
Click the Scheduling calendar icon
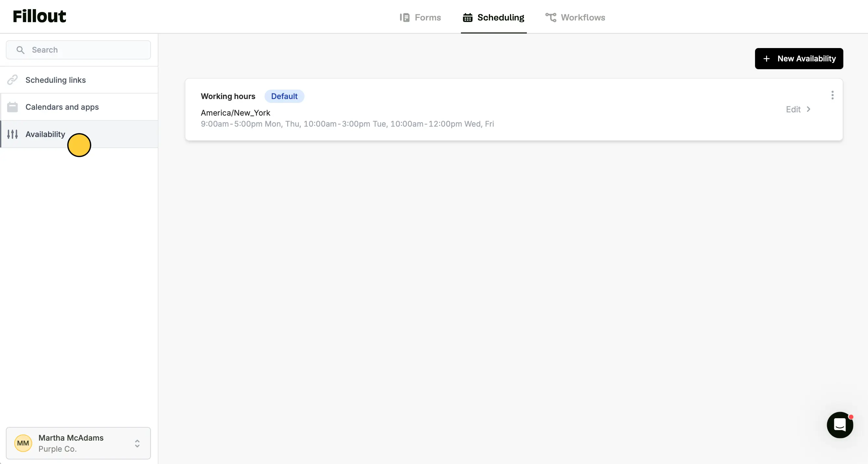pyautogui.click(x=467, y=18)
